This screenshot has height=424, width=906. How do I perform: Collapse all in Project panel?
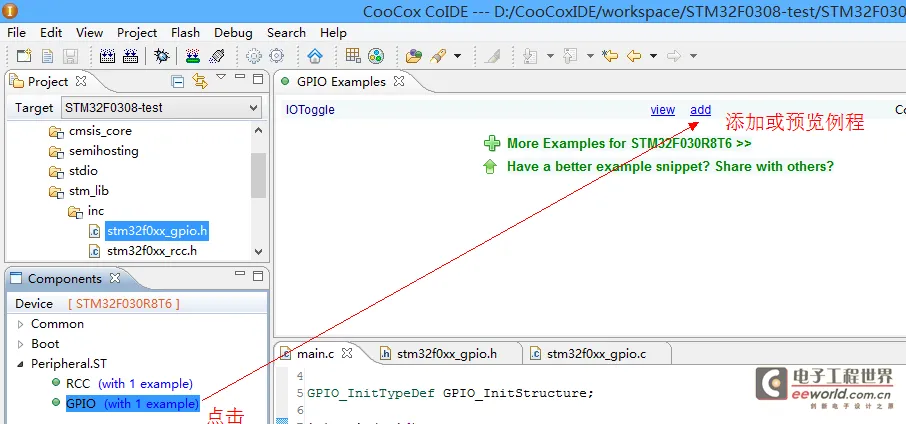point(179,81)
